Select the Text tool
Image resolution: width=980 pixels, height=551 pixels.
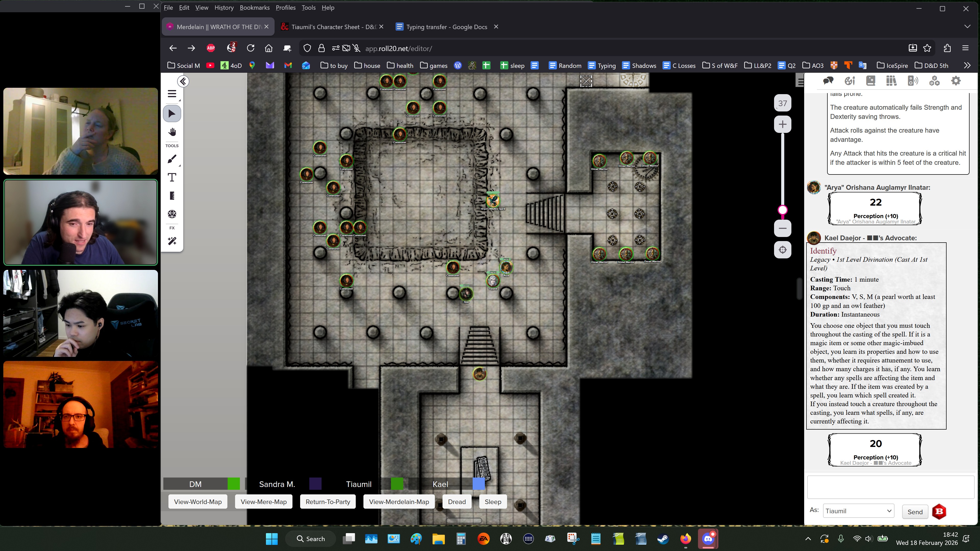pos(172,177)
